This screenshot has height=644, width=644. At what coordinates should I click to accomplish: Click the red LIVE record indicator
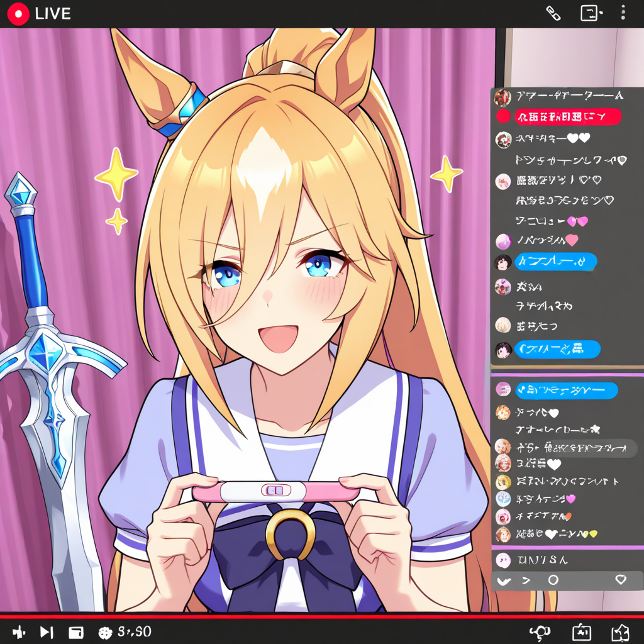click(x=18, y=13)
